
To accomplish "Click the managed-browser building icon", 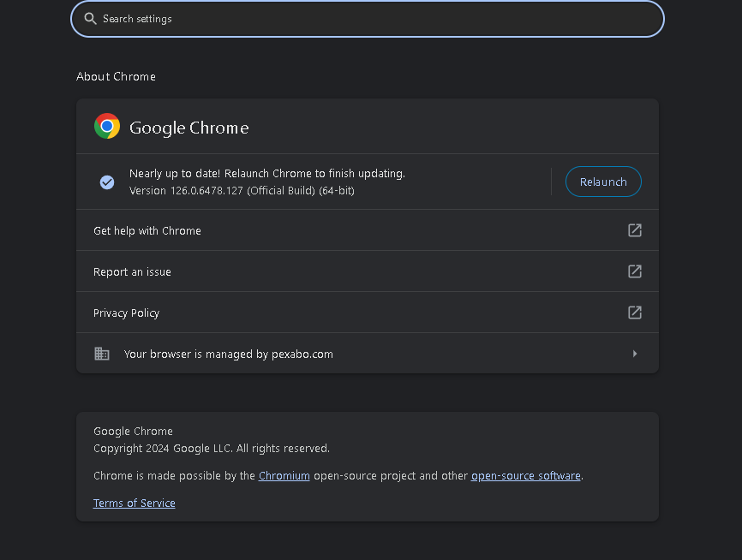I will 102,354.
